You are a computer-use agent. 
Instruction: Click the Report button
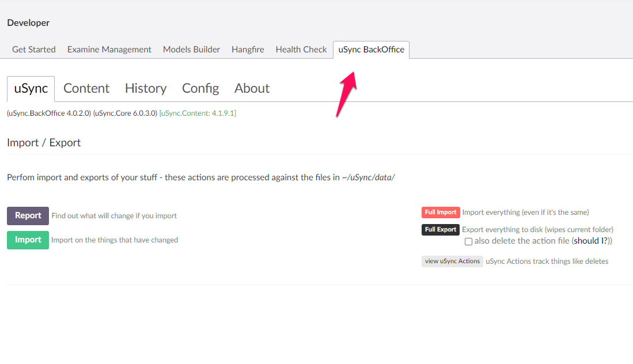point(28,215)
